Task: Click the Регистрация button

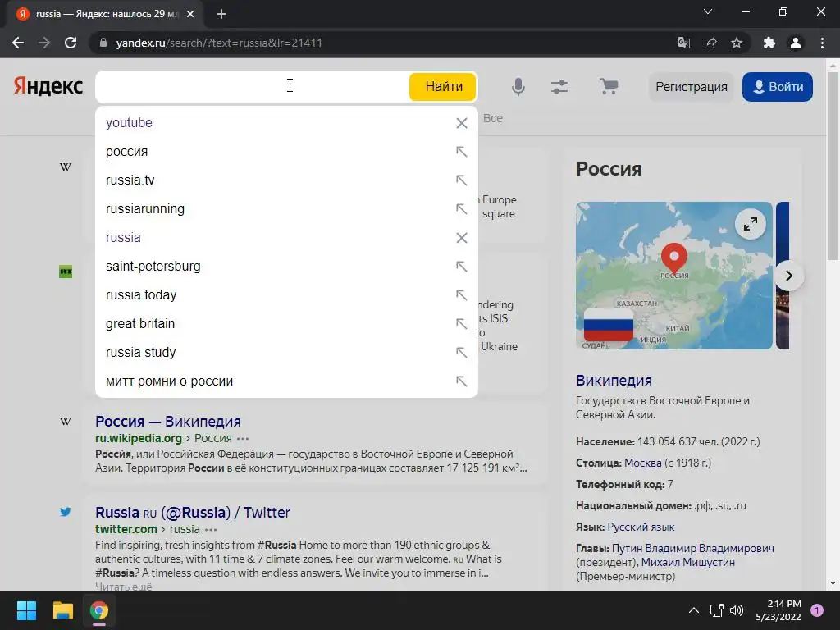Action: [691, 87]
